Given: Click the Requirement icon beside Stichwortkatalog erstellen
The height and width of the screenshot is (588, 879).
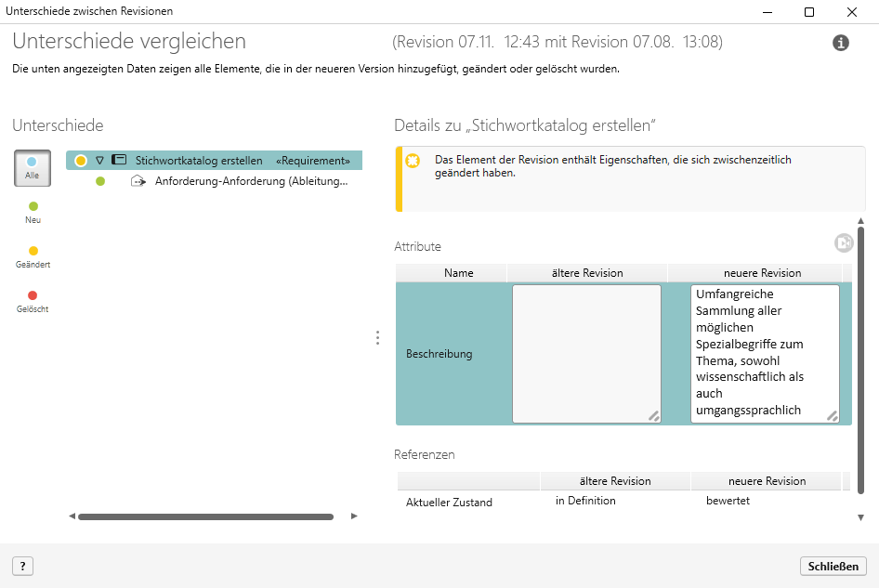Looking at the screenshot, I should point(119,160).
